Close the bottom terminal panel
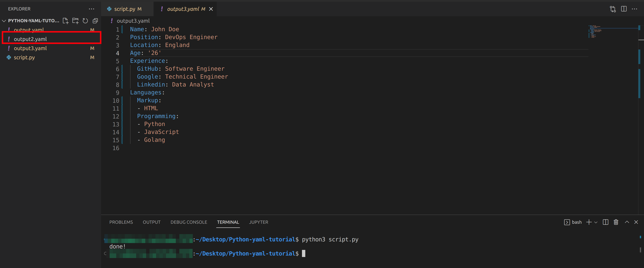Screen dimensions: 644x268 636,222
